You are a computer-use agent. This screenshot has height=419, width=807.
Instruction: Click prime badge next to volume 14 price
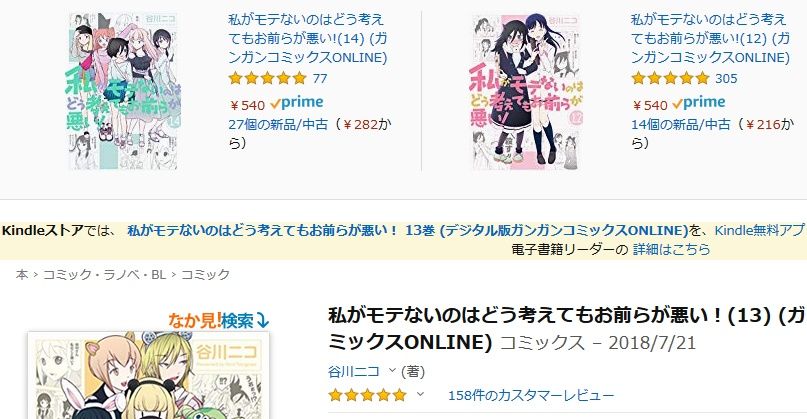point(297,103)
